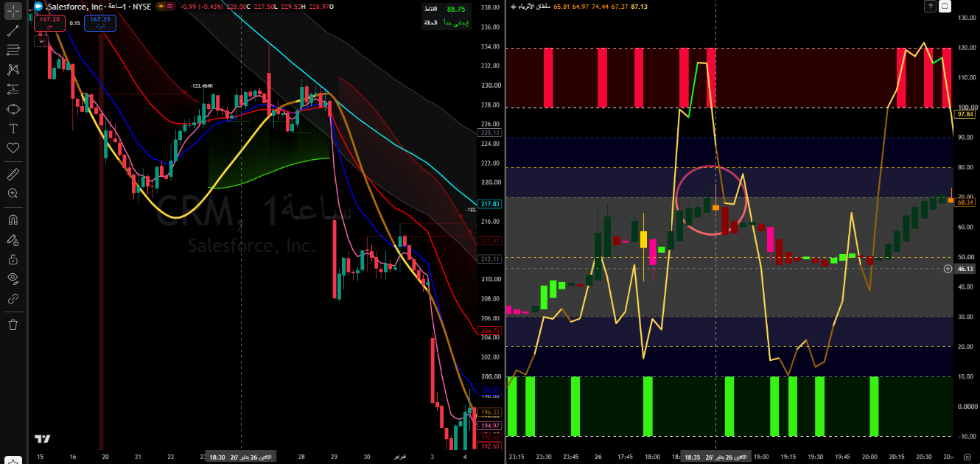Image resolution: width=980 pixels, height=464 pixels.
Task: Click the pink wavy indicator icon near title
Action: tap(171, 6)
